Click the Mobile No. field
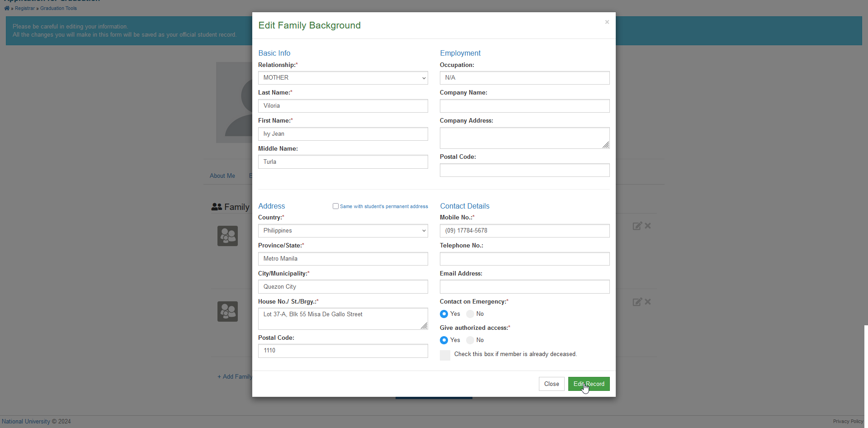The height and width of the screenshot is (428, 868). (x=525, y=231)
